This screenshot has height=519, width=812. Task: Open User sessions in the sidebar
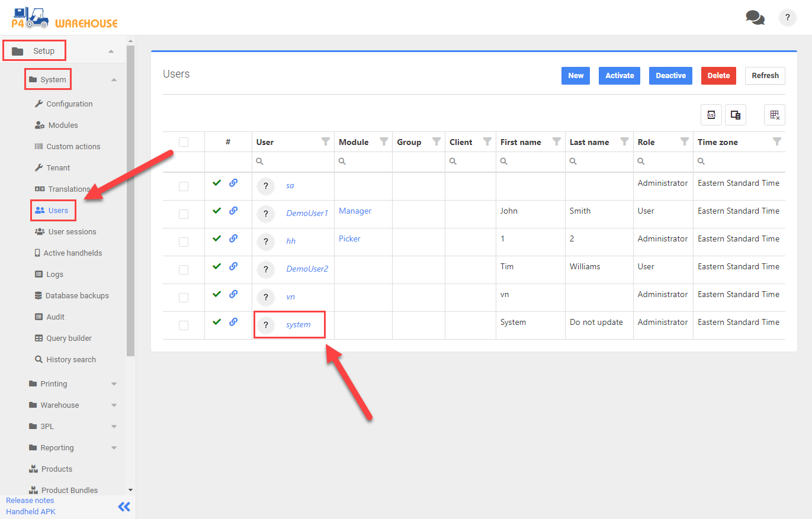coord(72,232)
